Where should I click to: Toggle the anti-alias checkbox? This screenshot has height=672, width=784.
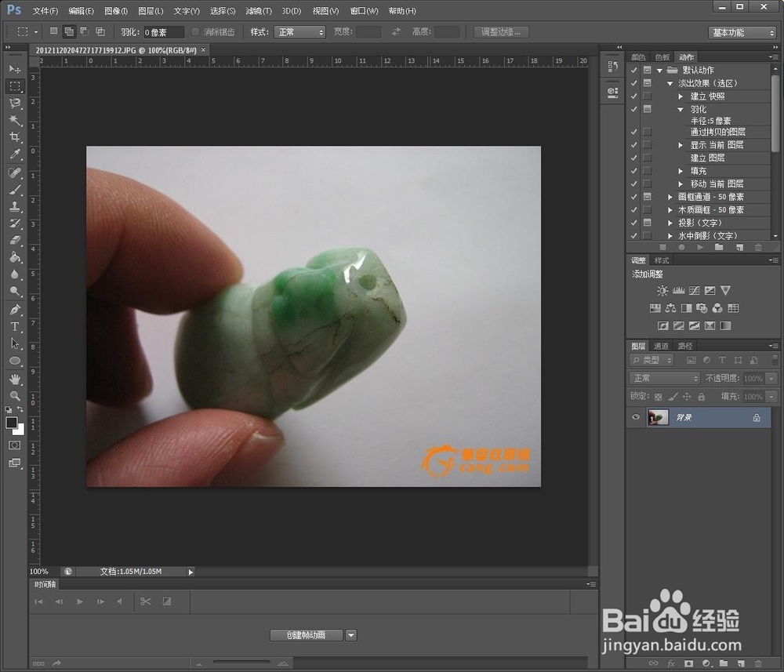point(195,32)
